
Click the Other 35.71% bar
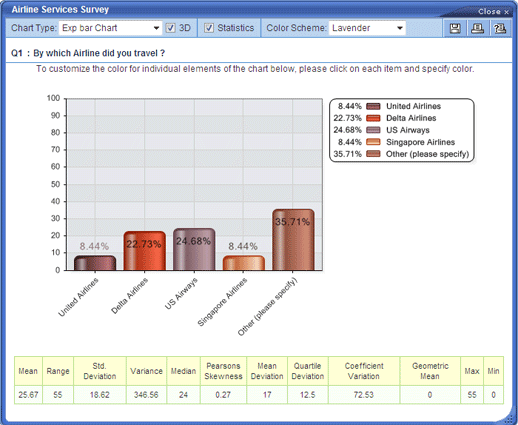(x=293, y=240)
